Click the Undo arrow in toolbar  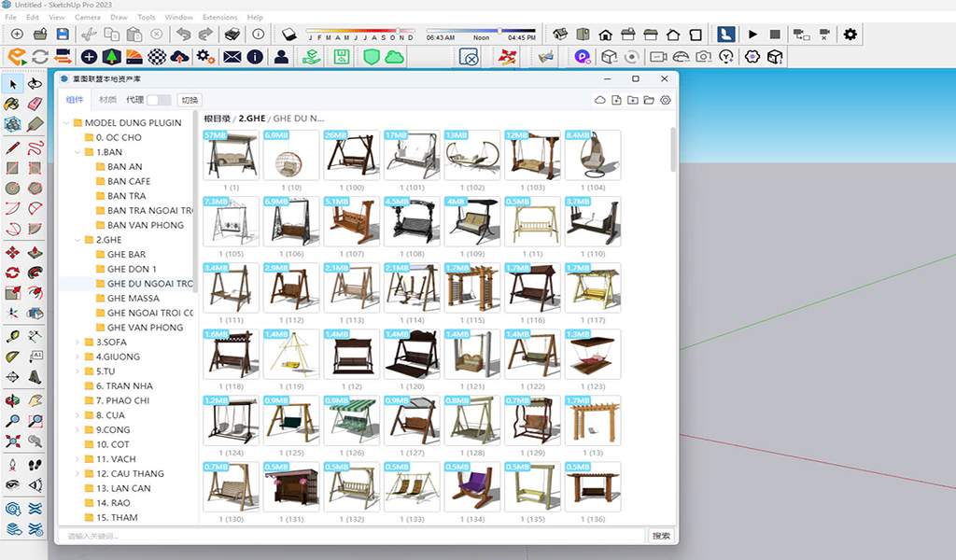[x=183, y=35]
